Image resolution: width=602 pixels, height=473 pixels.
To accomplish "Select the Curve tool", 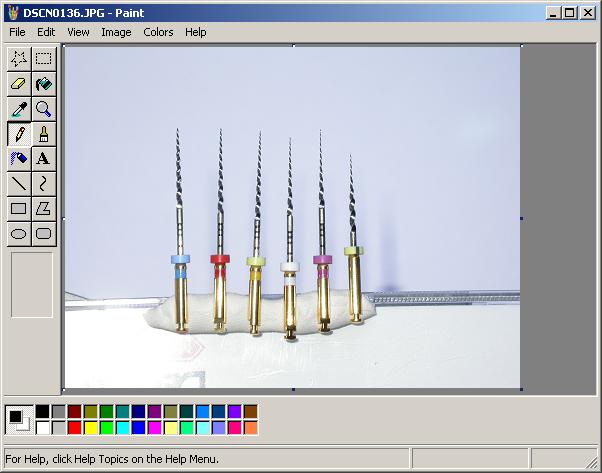I will point(44,184).
